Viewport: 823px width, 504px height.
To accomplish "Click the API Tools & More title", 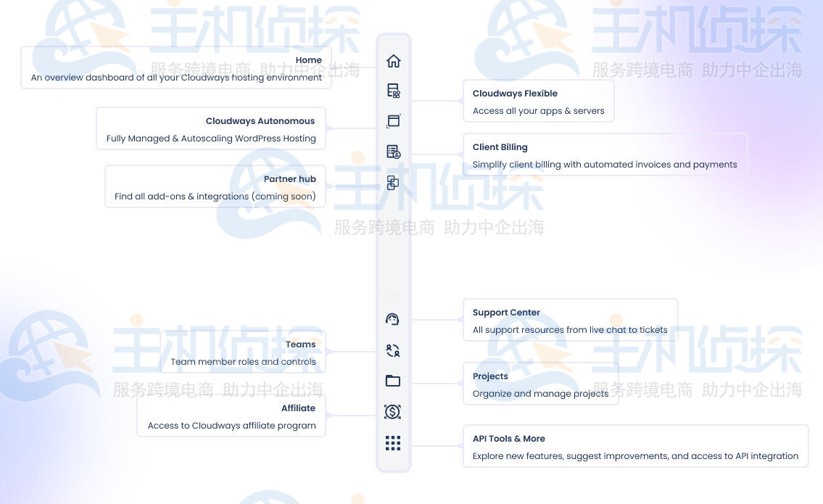I will (x=508, y=439).
